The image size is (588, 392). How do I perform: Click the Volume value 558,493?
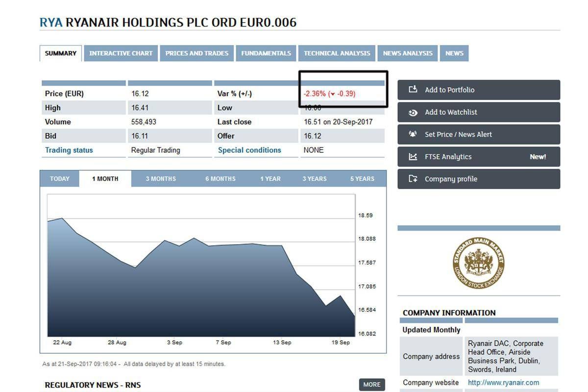[144, 122]
